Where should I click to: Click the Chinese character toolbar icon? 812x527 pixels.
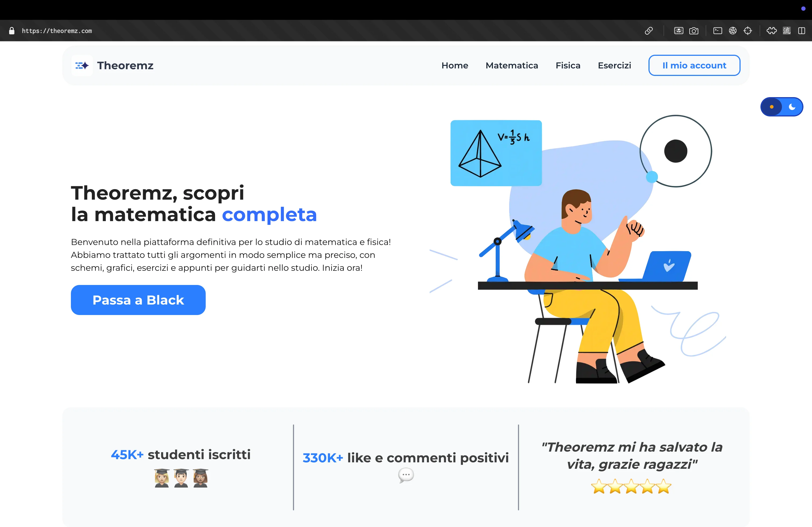(x=786, y=31)
